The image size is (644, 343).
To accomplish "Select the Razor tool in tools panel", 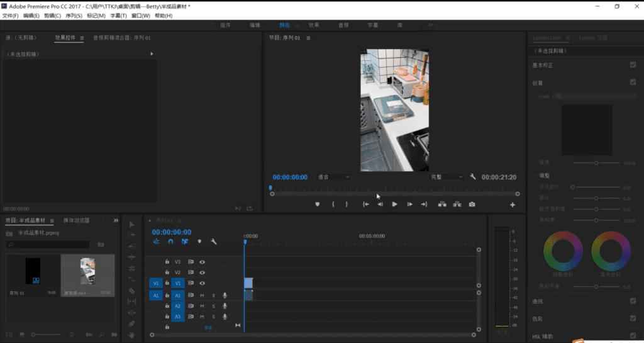I will (x=132, y=291).
